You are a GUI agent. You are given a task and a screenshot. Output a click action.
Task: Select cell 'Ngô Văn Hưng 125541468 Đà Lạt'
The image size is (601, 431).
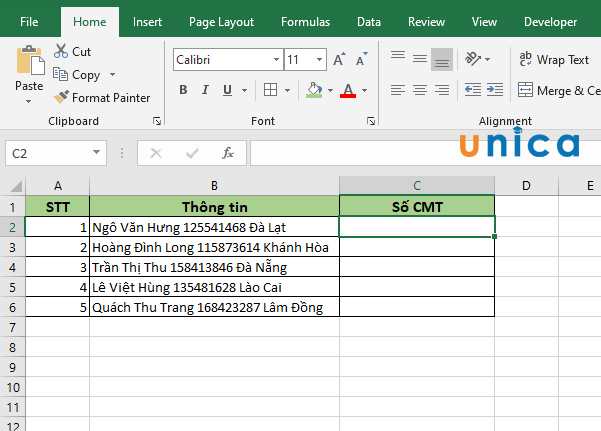(214, 227)
